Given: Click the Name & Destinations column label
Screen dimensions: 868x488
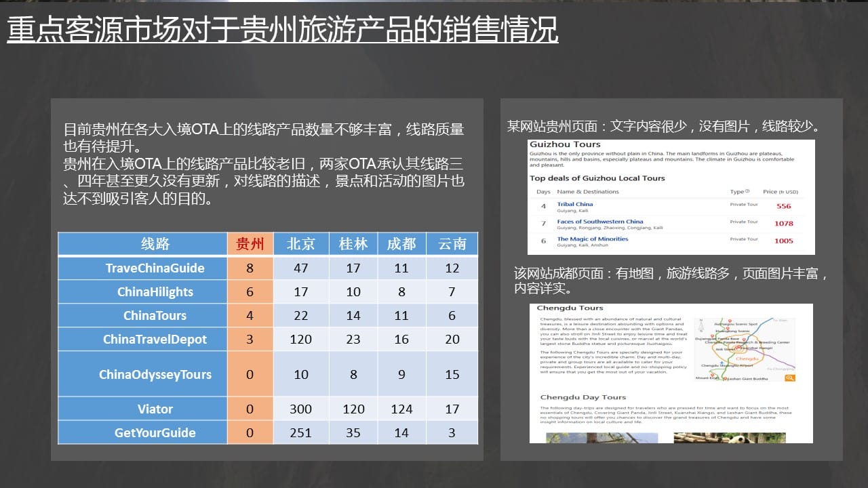Looking at the screenshot, I should [588, 192].
